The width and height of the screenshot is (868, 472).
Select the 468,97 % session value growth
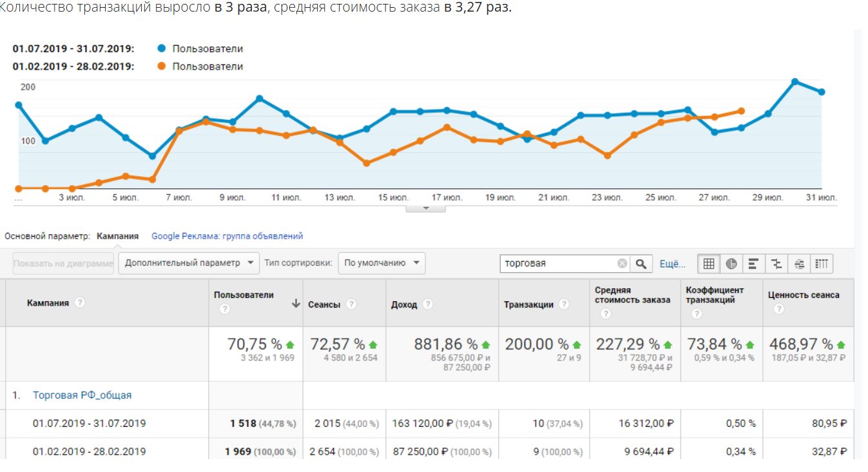pos(801,344)
